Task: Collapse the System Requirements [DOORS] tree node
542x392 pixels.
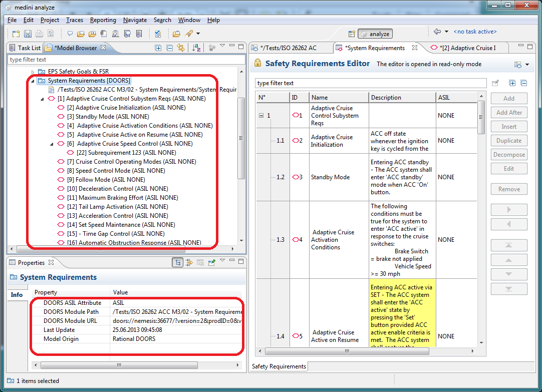Action: (33, 81)
